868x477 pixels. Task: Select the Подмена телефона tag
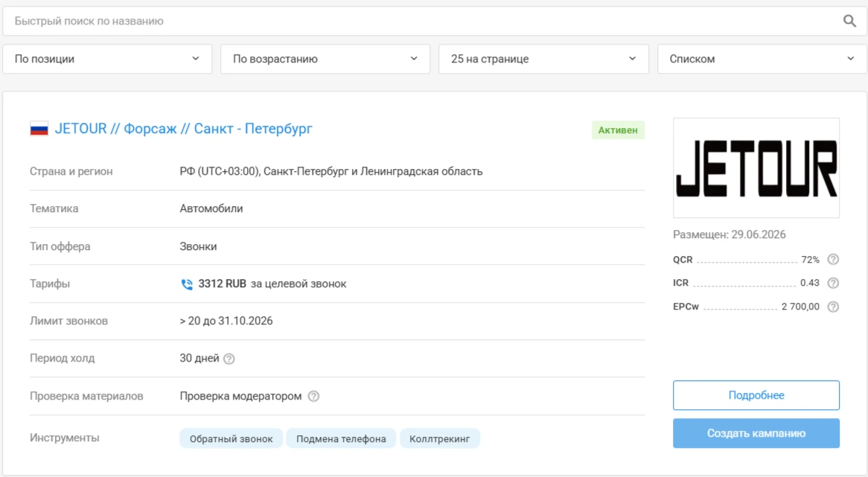341,439
